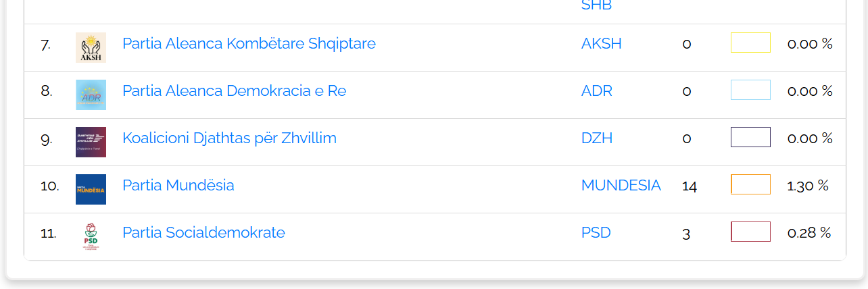The image size is (868, 289).
Task: Click the PSD rose logo icon
Action: (91, 236)
